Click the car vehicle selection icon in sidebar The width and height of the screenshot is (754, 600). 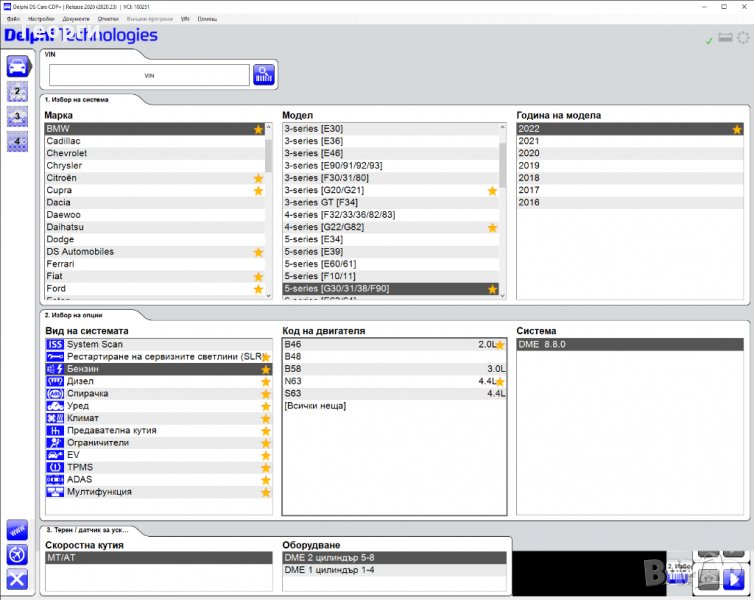tap(17, 67)
